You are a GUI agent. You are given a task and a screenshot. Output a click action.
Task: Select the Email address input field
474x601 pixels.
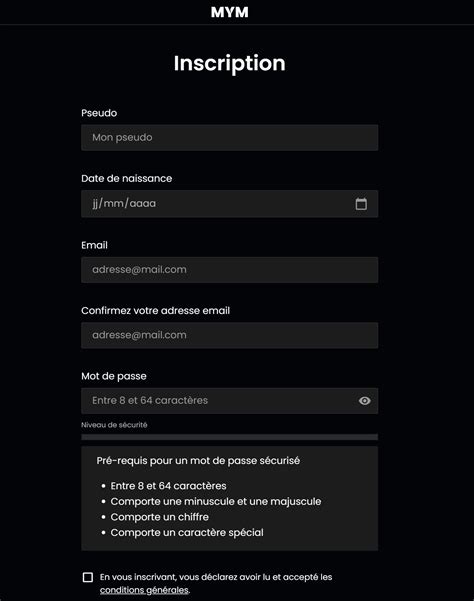pos(230,270)
